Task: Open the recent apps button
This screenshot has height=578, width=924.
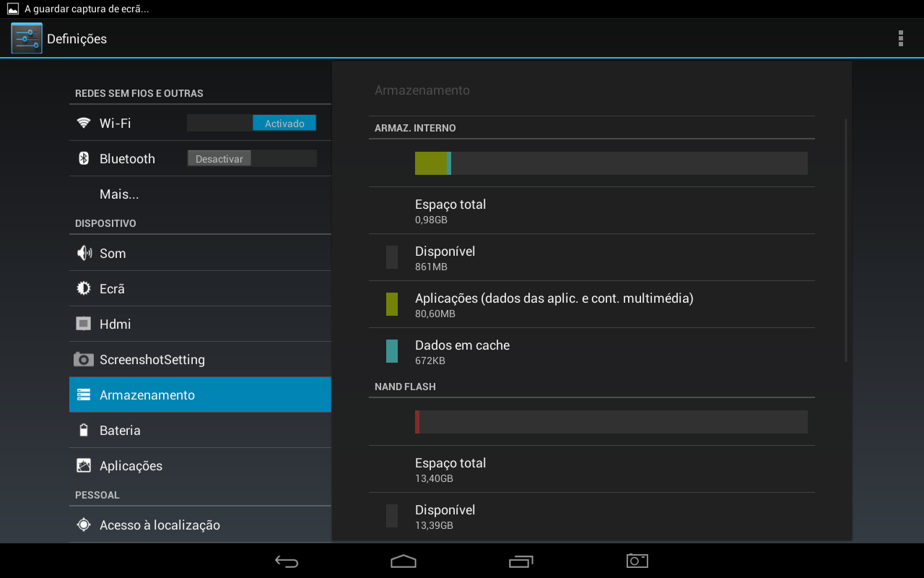Action: tap(520, 561)
